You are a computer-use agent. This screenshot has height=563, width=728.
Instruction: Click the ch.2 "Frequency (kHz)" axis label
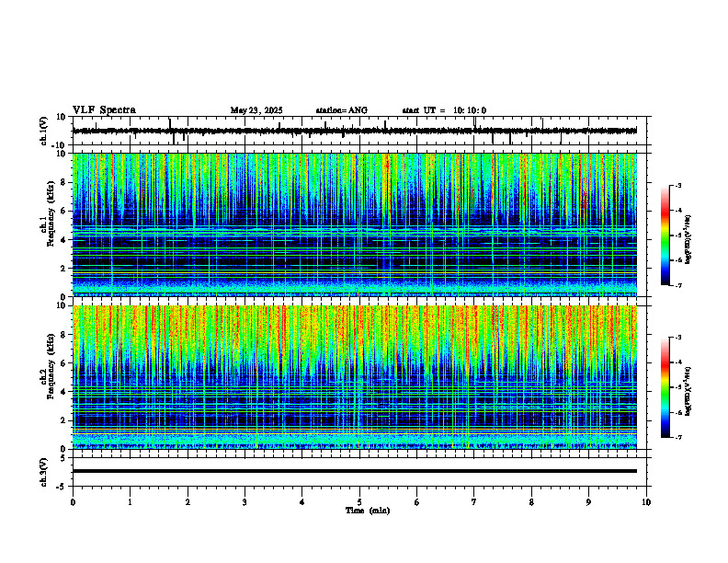click(x=51, y=365)
